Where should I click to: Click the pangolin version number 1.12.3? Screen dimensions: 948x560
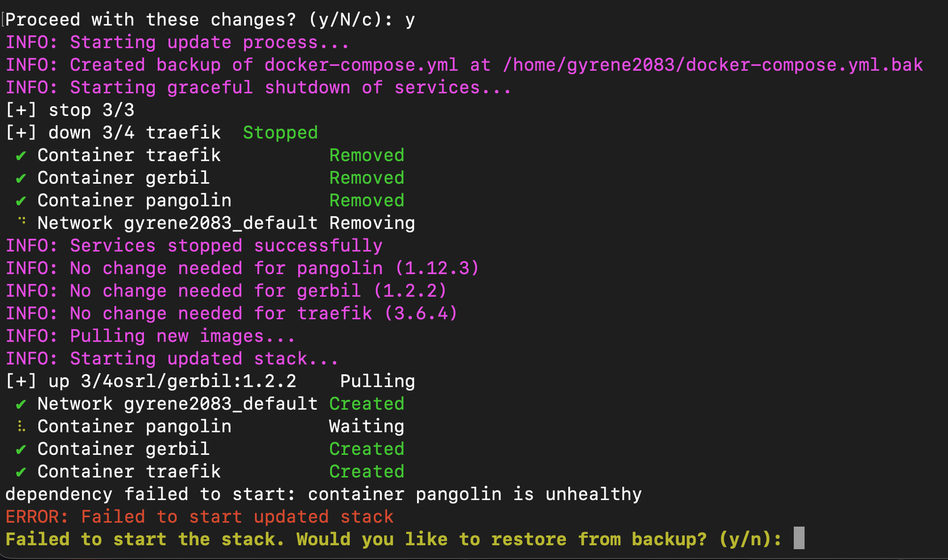(437, 268)
